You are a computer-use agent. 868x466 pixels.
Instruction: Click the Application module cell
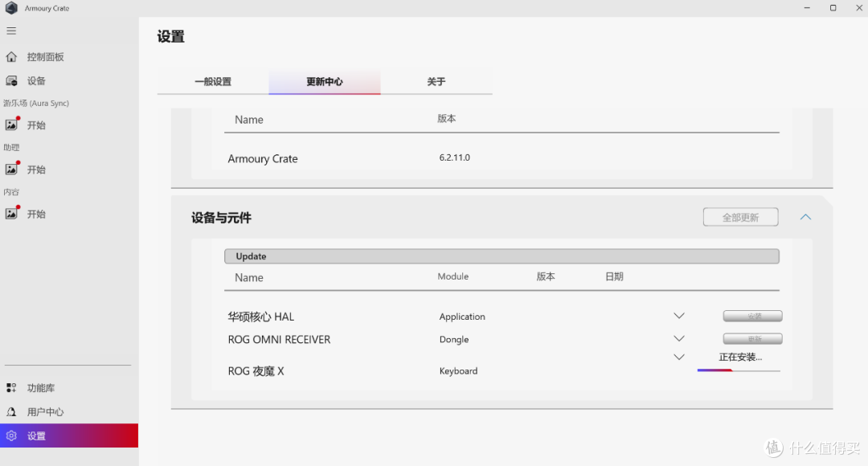click(x=462, y=317)
